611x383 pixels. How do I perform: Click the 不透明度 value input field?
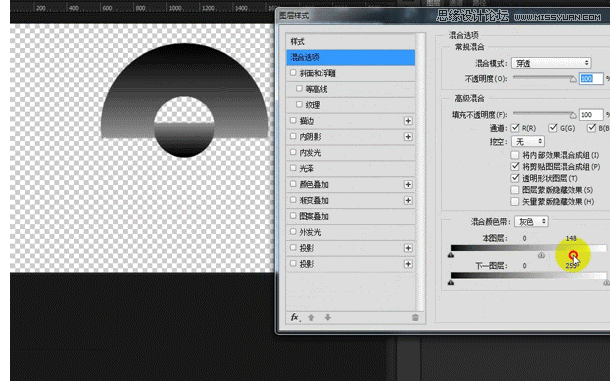point(591,79)
